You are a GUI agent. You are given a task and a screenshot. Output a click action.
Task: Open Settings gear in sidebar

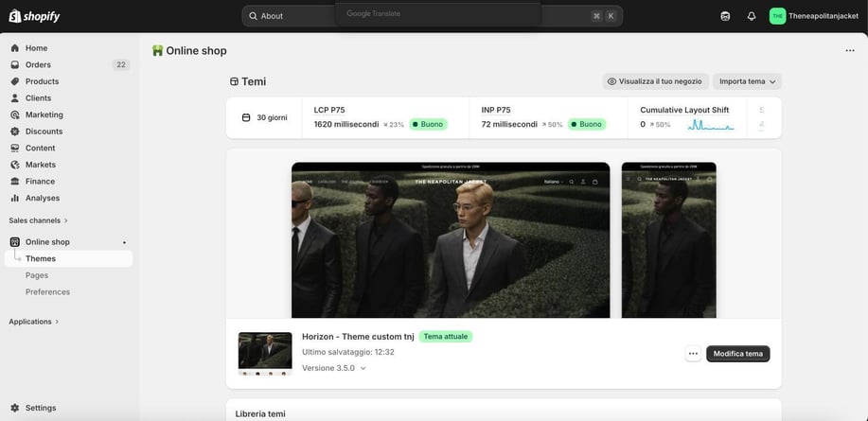[15, 408]
